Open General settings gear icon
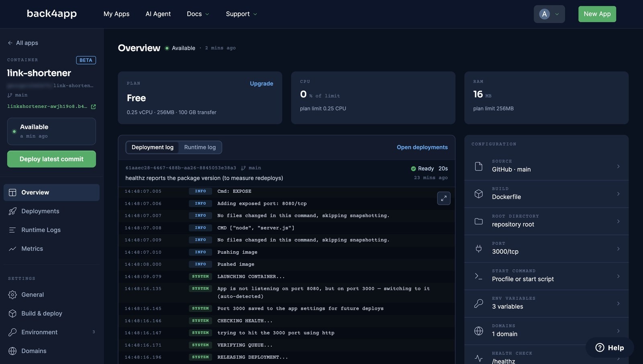The height and width of the screenshot is (364, 643). coord(12,294)
